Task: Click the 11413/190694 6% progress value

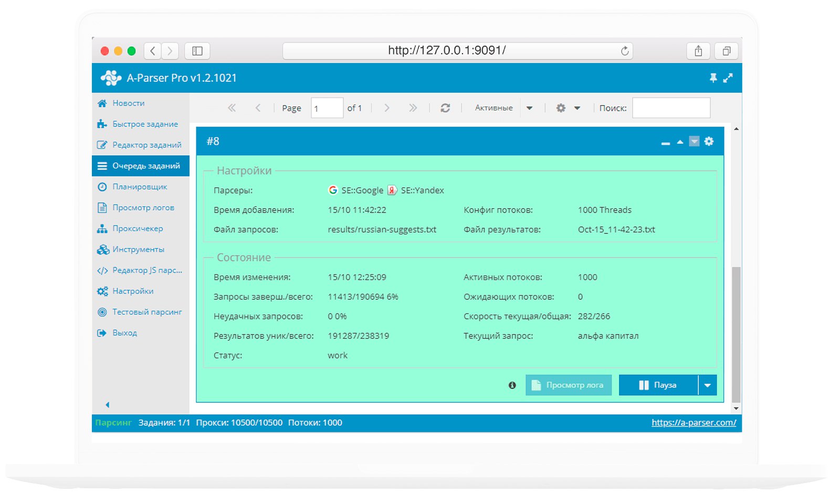Action: pyautogui.click(x=363, y=297)
